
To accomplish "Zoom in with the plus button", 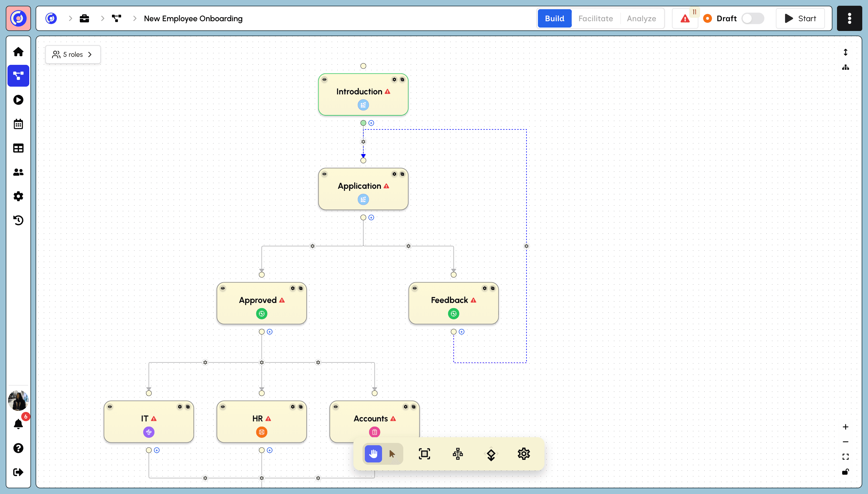I will click(845, 427).
